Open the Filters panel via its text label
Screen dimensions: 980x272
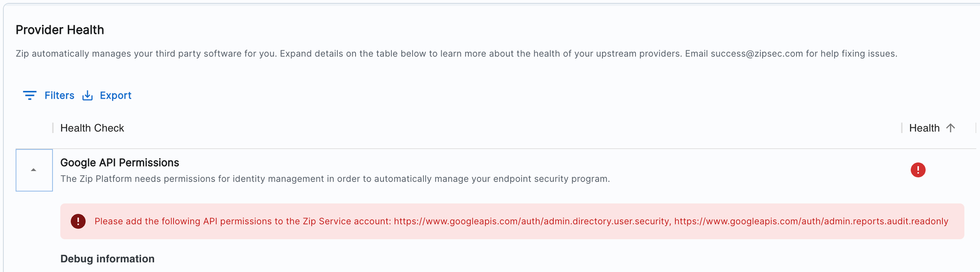click(x=59, y=95)
